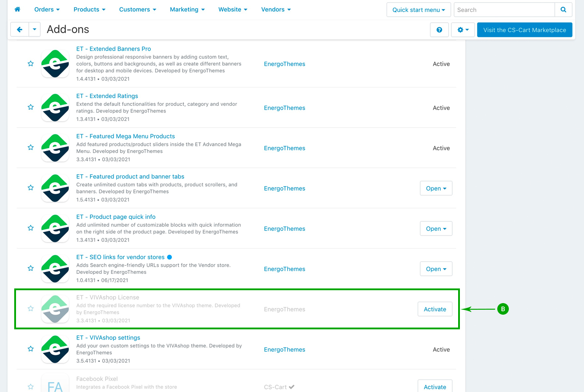Viewport: 584px width, 392px height.
Task: Click the ET - VIVAshop settings logo
Action: point(55,349)
